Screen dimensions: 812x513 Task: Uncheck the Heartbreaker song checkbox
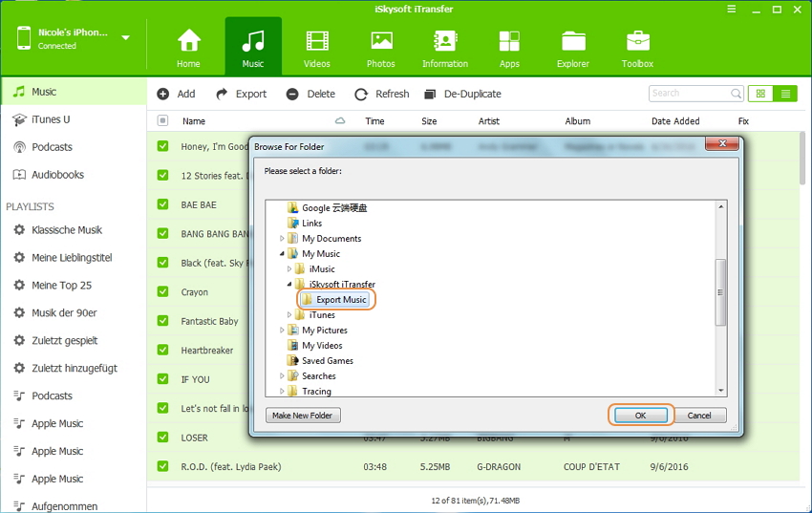point(162,350)
